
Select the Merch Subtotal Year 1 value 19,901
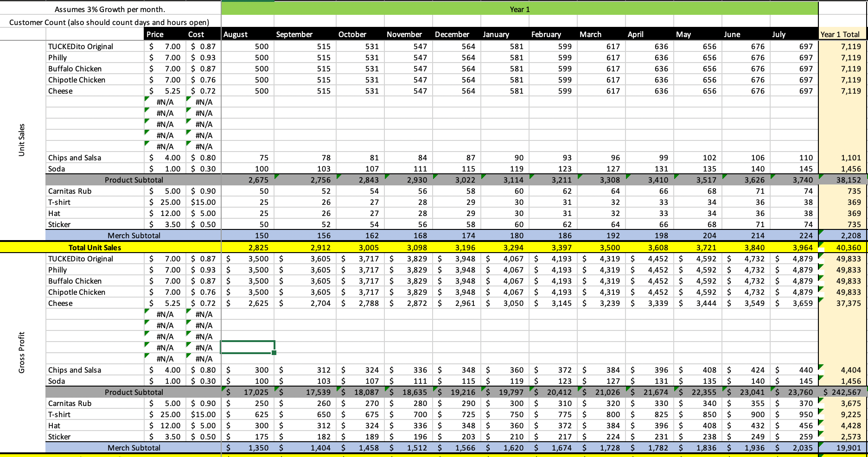click(842, 448)
